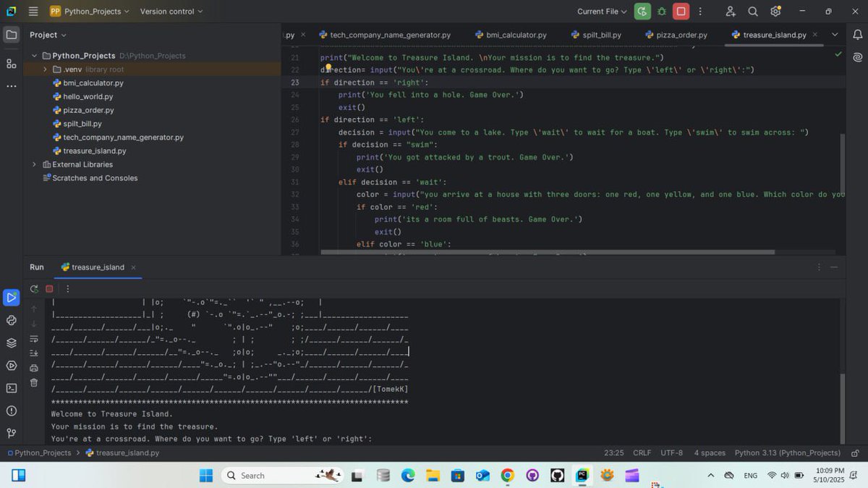Open Current File run configuration dropdown

(x=602, y=12)
